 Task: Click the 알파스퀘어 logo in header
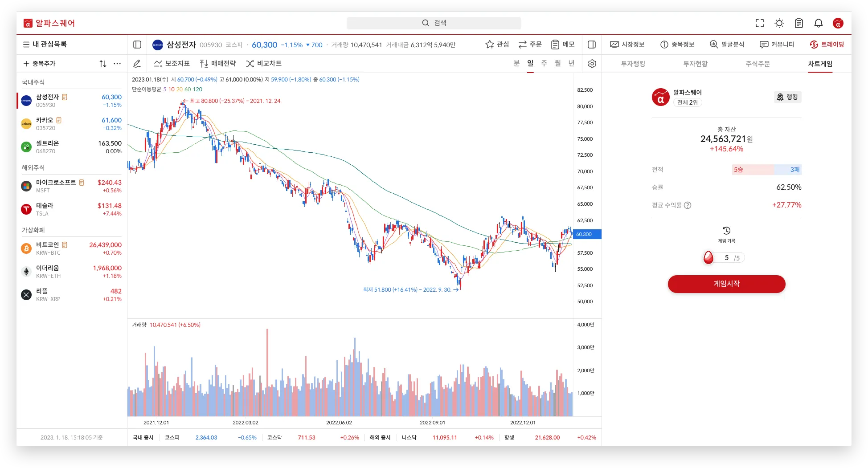click(49, 23)
